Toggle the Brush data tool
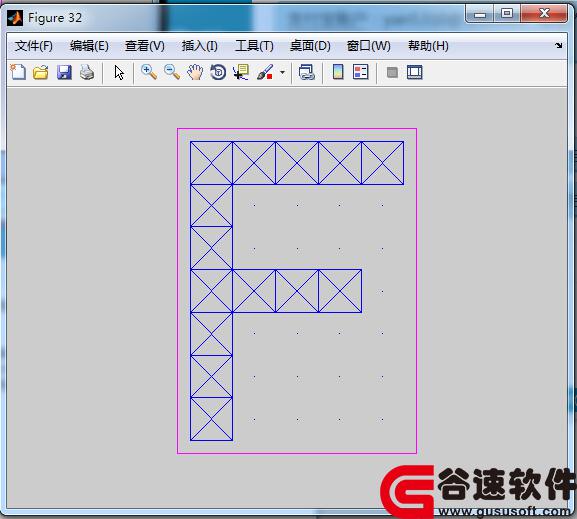This screenshot has width=577, height=519. click(265, 72)
